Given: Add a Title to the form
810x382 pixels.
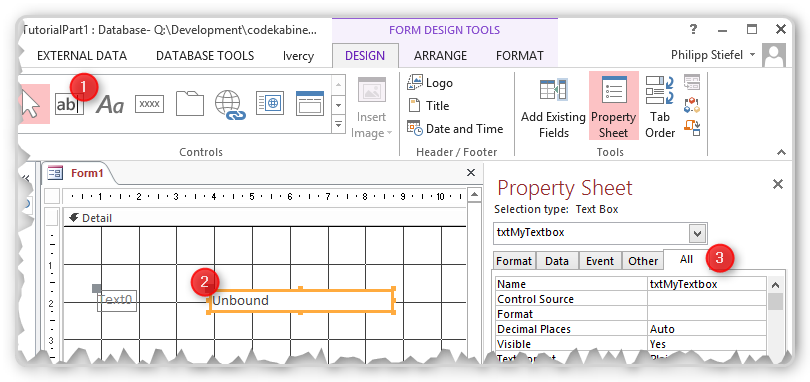Looking at the screenshot, I should 429,105.
